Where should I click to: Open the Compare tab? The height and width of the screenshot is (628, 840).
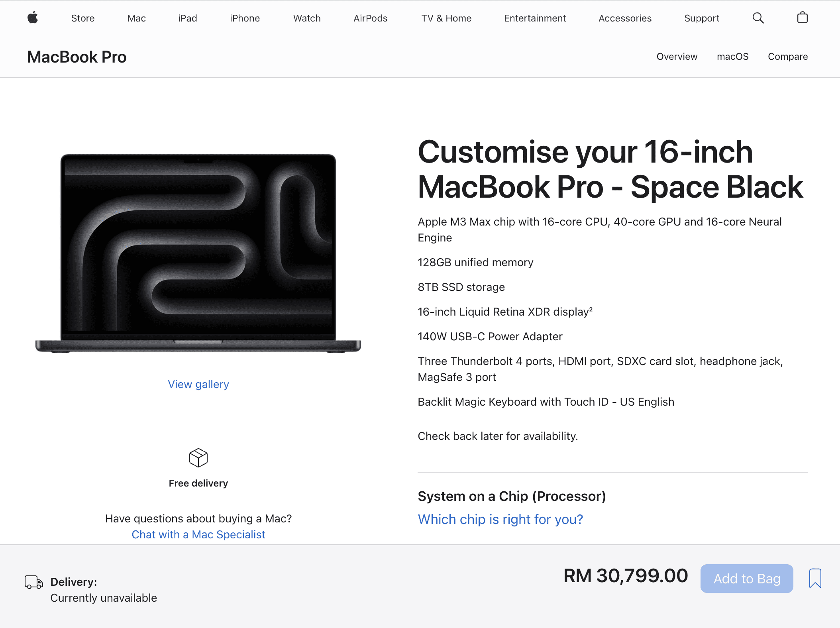[x=787, y=57]
